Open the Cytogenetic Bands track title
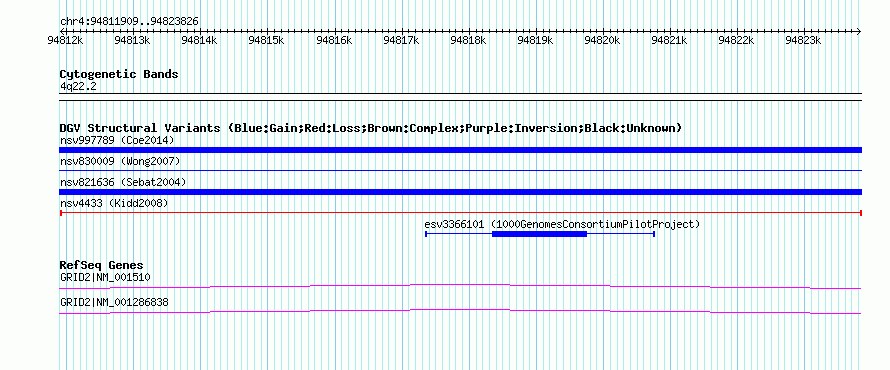 coord(119,74)
